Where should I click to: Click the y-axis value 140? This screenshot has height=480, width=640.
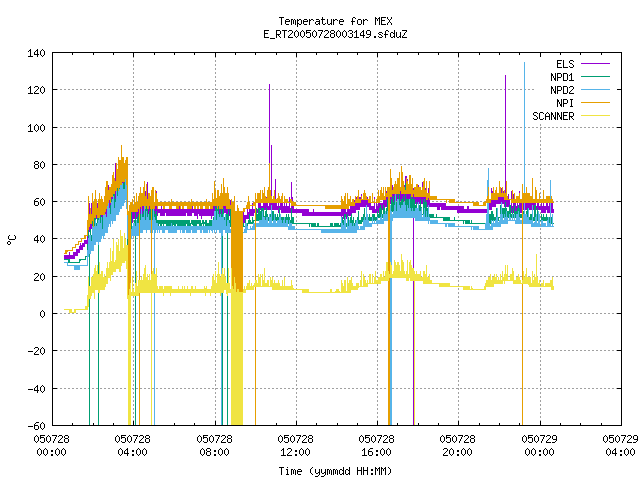point(36,53)
